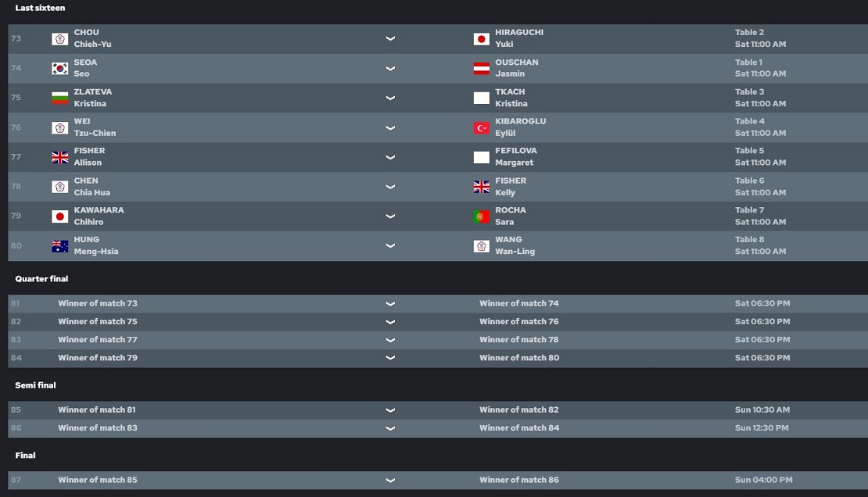Click the Japan flag beside Yuki Hiraguchi
Viewport: 868px width, 497px height.
coord(482,38)
